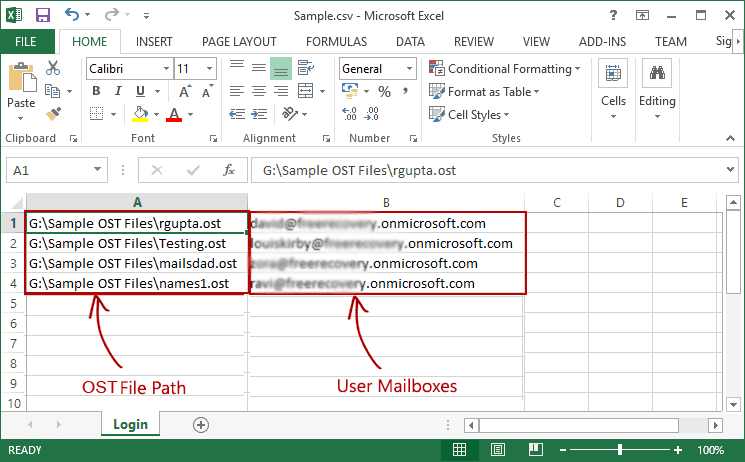Click Merge & Center icon

pyautogui.click(x=306, y=91)
